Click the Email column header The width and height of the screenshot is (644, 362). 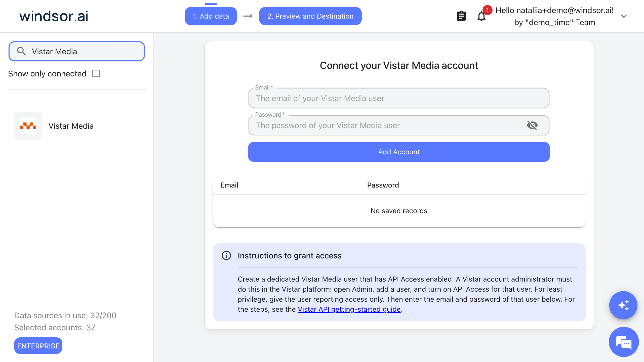coord(229,185)
